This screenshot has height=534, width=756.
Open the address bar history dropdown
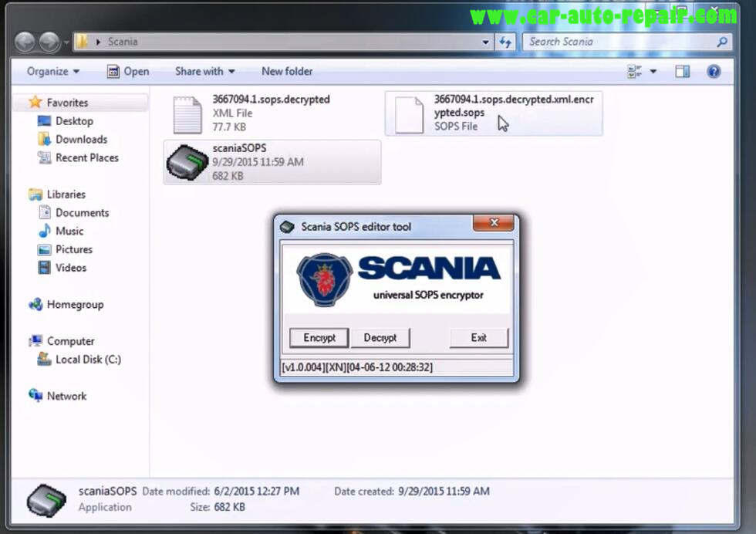click(x=485, y=42)
